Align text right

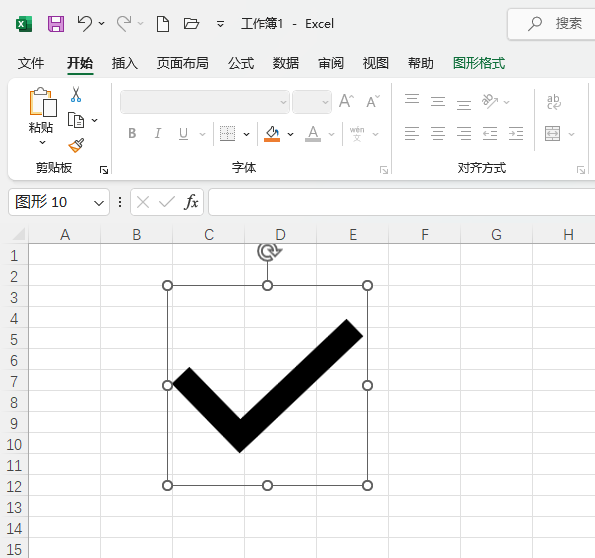pos(464,134)
